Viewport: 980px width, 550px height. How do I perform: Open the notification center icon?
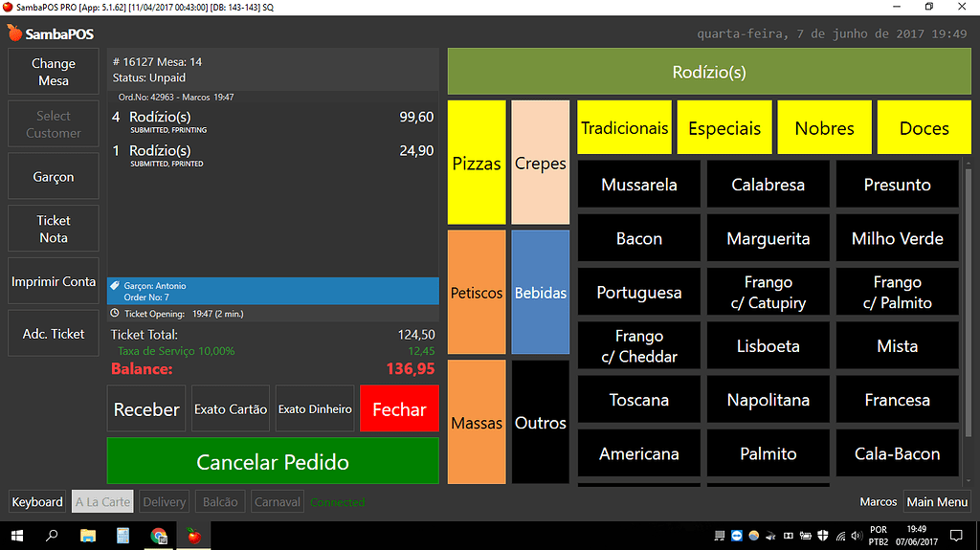click(956, 536)
